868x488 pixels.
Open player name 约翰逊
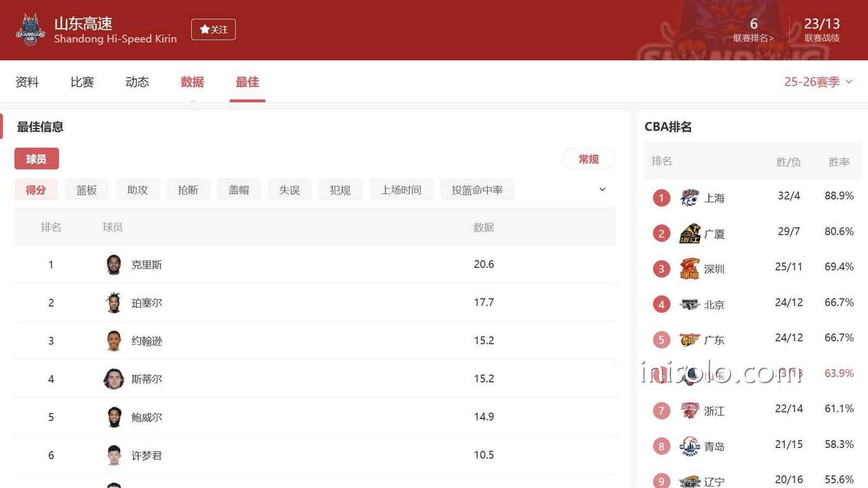tap(146, 341)
